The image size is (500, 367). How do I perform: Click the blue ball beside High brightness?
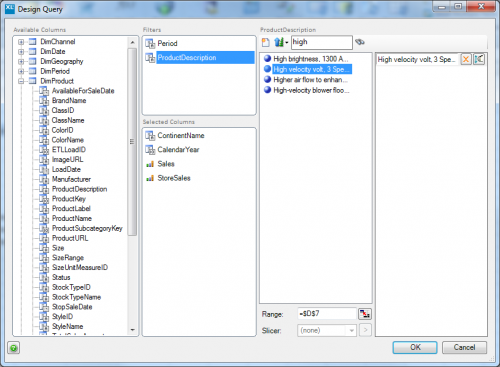pyautogui.click(x=267, y=59)
